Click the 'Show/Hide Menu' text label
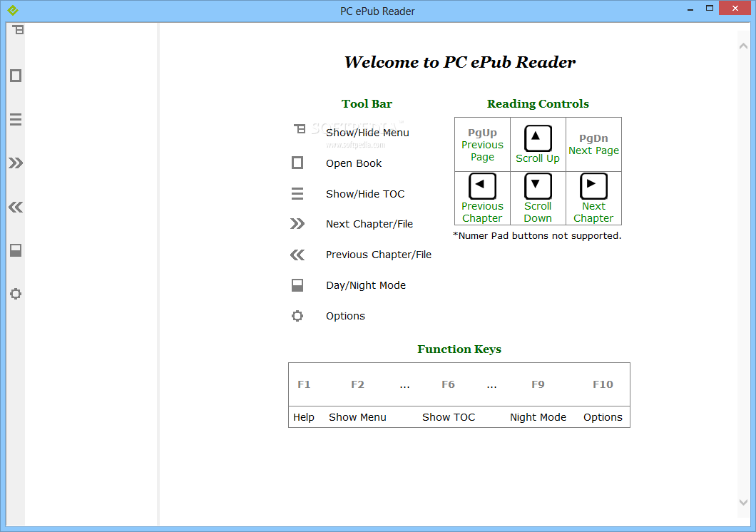Viewport: 756px width, 532px height. (367, 133)
